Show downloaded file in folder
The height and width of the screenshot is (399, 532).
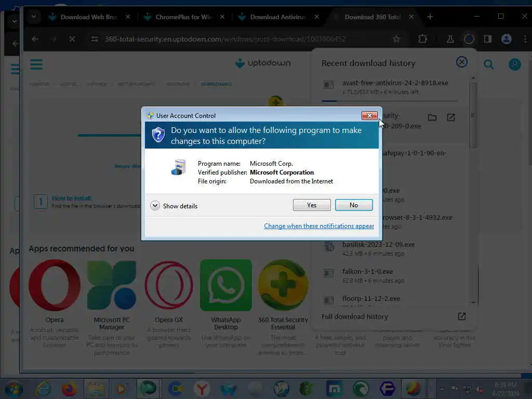432,117
